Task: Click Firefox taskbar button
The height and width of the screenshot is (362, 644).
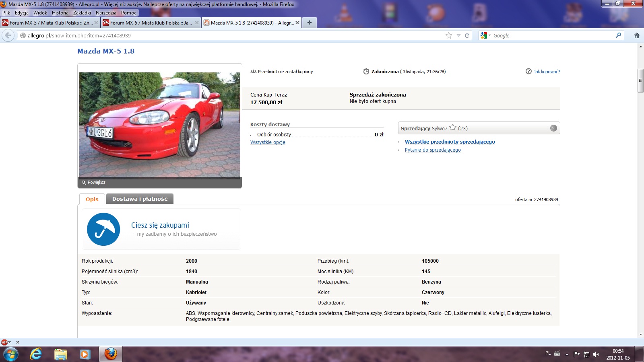Action: (x=111, y=354)
